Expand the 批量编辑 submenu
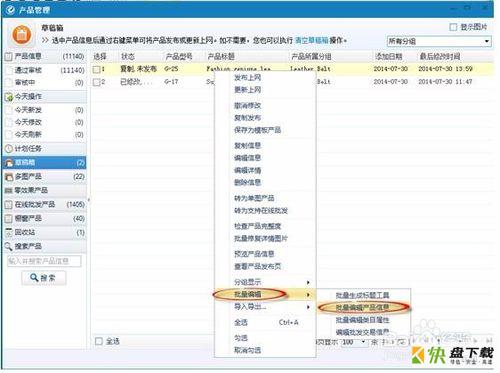The height and width of the screenshot is (373, 500). pyautogui.click(x=265, y=294)
